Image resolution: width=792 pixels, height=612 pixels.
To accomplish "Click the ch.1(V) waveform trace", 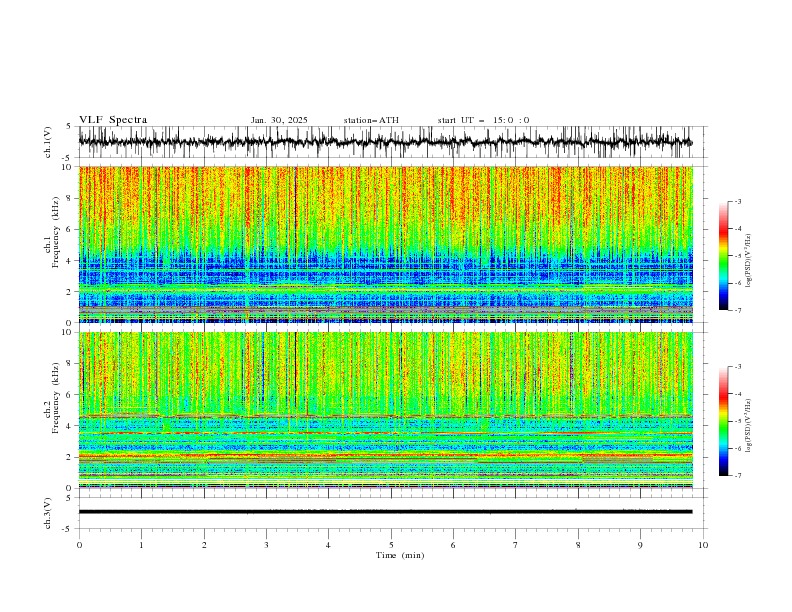I will pos(386,142).
